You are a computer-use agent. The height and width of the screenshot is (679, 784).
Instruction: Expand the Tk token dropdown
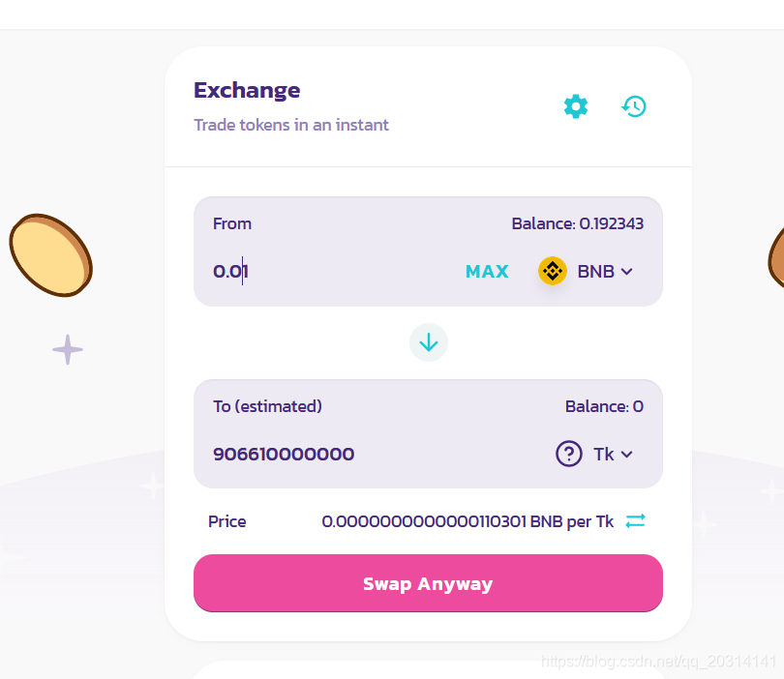click(594, 454)
